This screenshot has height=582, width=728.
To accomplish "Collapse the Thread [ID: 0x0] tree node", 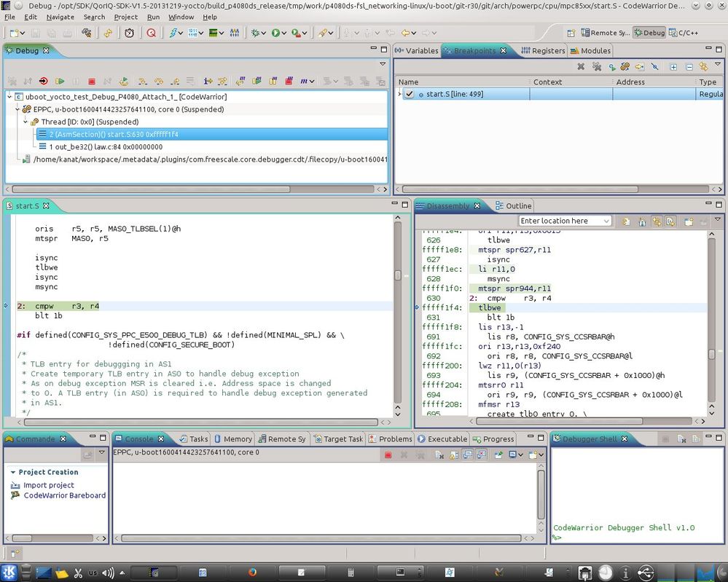I will (x=26, y=122).
